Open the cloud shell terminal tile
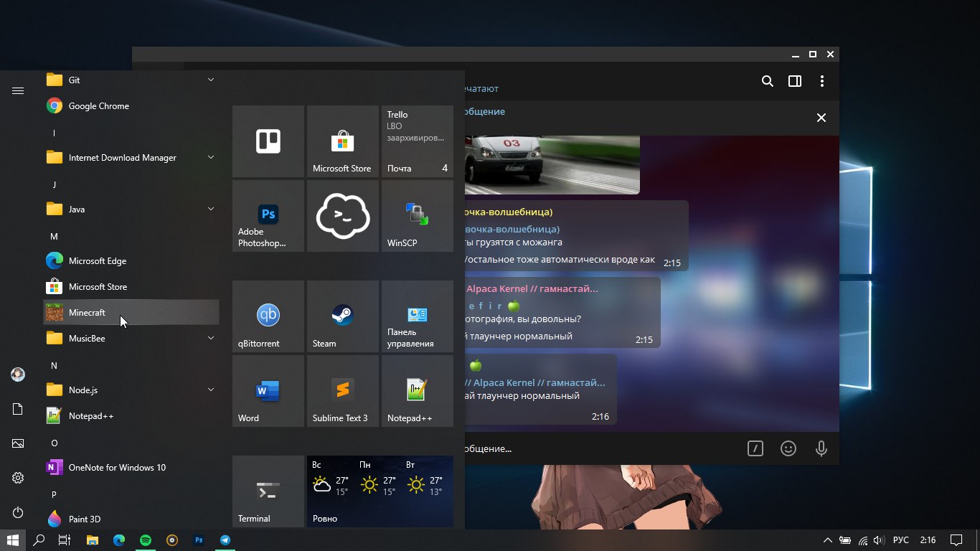The image size is (980, 551). click(343, 216)
